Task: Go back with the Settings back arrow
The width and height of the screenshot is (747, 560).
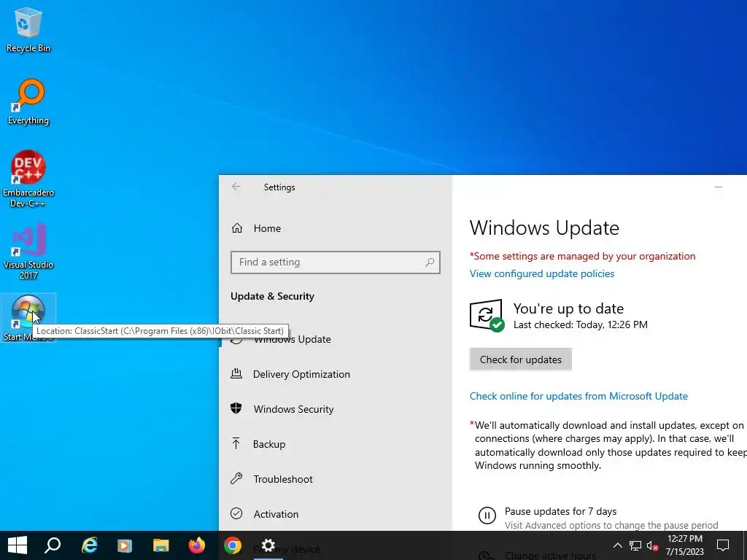Action: [x=236, y=187]
